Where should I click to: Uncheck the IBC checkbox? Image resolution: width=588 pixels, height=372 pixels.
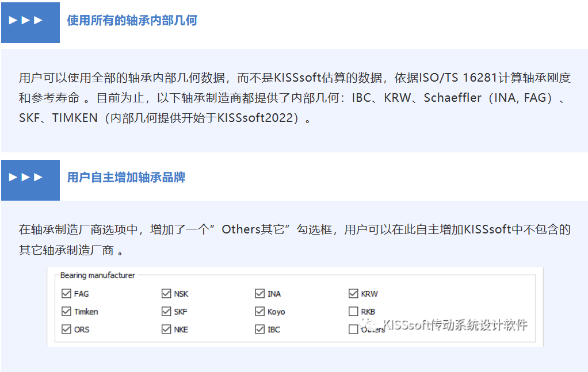260,329
